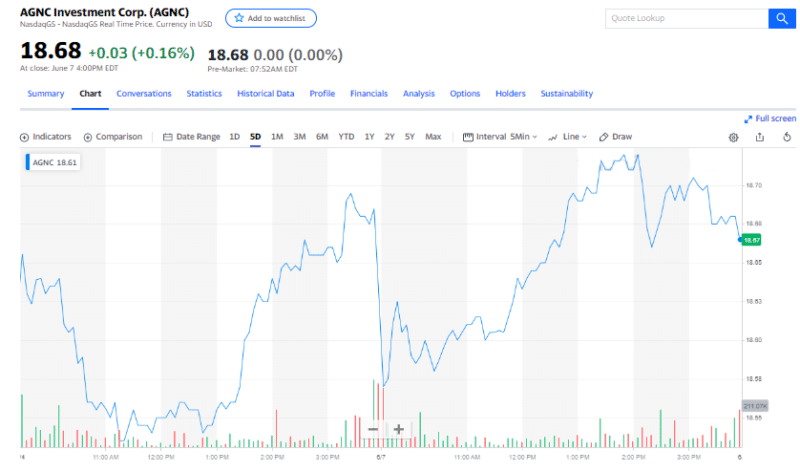Open the Draw pencil tool

[x=615, y=137]
